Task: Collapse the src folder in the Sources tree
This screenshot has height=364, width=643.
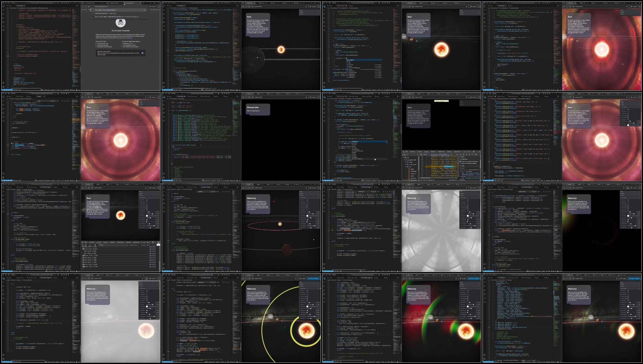Action: click(x=406, y=167)
